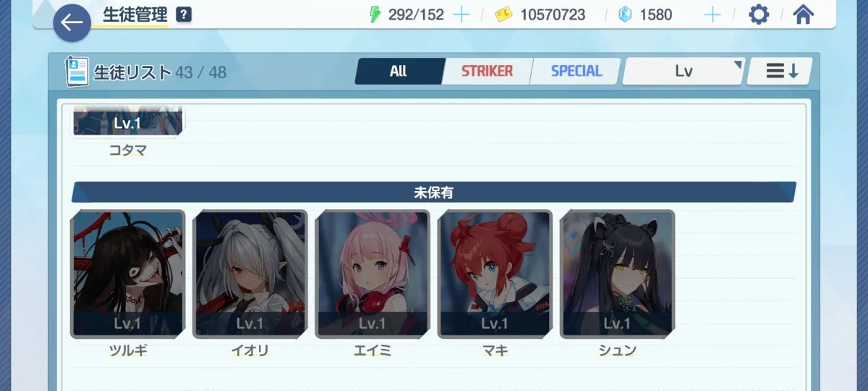This screenshot has width=868, height=391.
Task: Open settings gear icon
Action: (x=758, y=14)
